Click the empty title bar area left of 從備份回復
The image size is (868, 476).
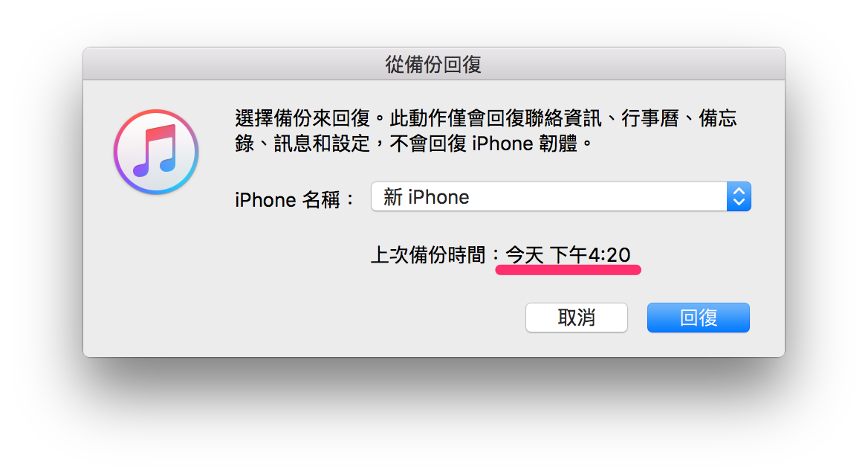tap(233, 64)
